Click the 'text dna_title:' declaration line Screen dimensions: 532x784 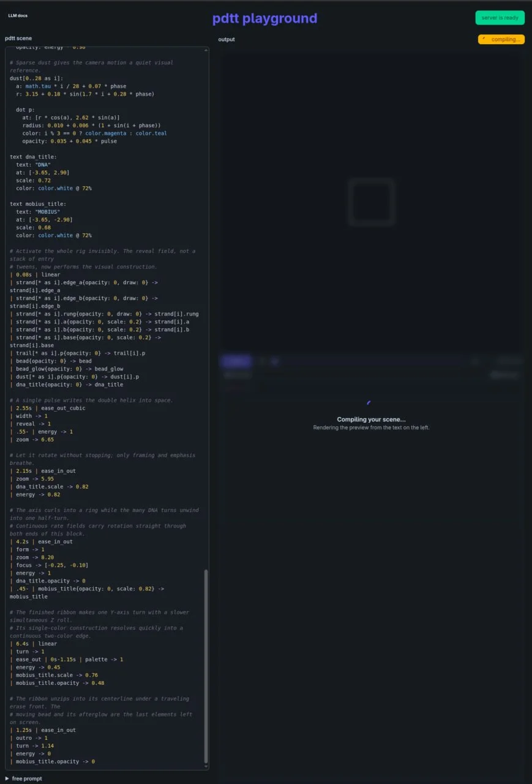click(x=33, y=157)
